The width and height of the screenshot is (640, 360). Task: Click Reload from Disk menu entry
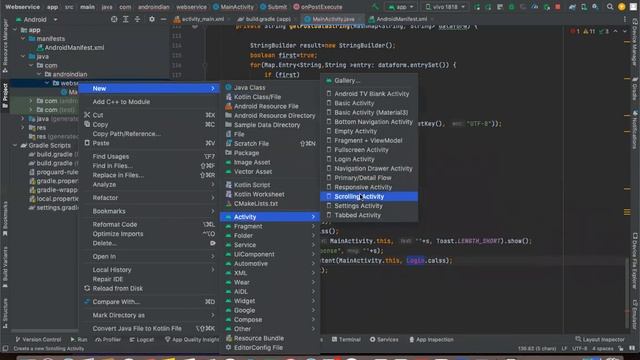tap(149, 289)
